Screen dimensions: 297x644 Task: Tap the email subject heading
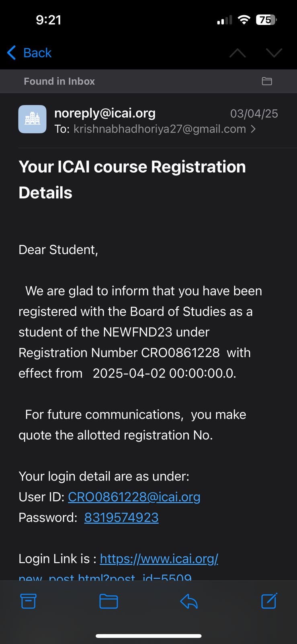click(132, 180)
